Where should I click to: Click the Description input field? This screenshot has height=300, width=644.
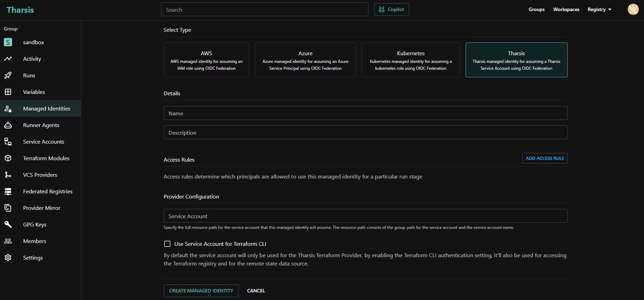[366, 132]
